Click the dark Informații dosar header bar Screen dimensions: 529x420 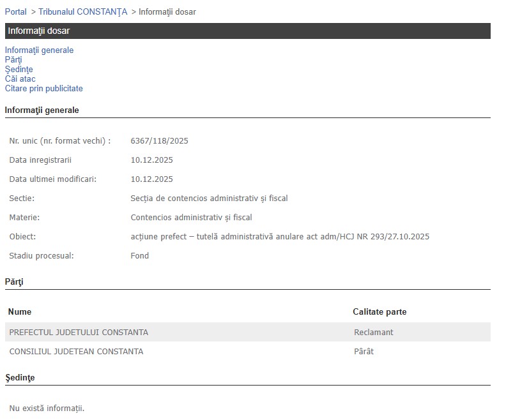coord(247,31)
